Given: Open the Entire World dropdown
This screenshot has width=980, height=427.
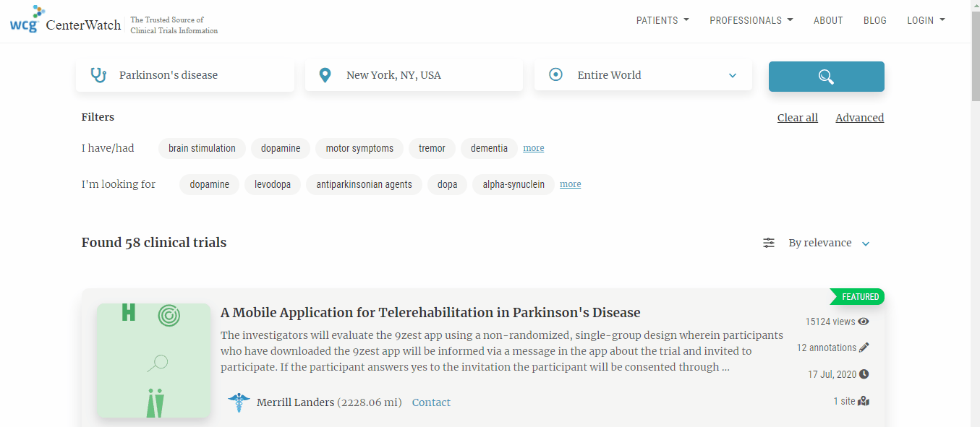Looking at the screenshot, I should tap(732, 75).
